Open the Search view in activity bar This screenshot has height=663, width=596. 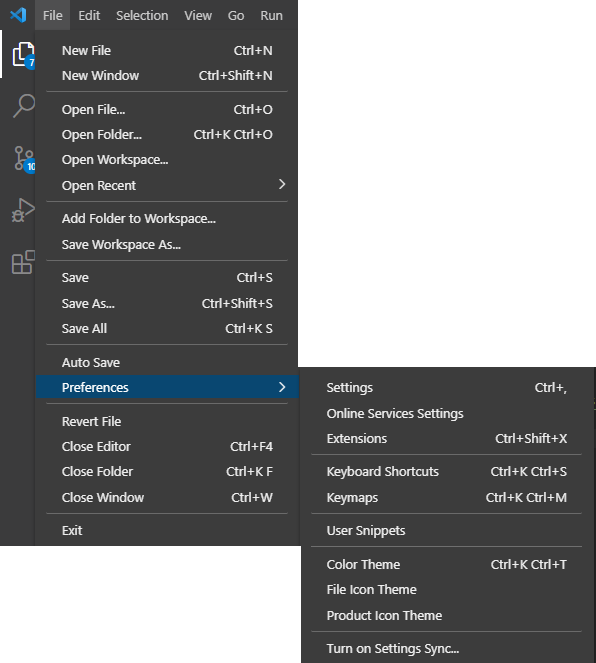(x=24, y=106)
